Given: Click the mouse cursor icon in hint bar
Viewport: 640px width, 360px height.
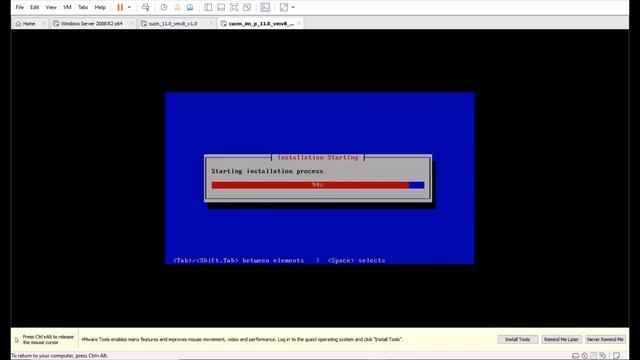Looking at the screenshot, I should 17,340.
